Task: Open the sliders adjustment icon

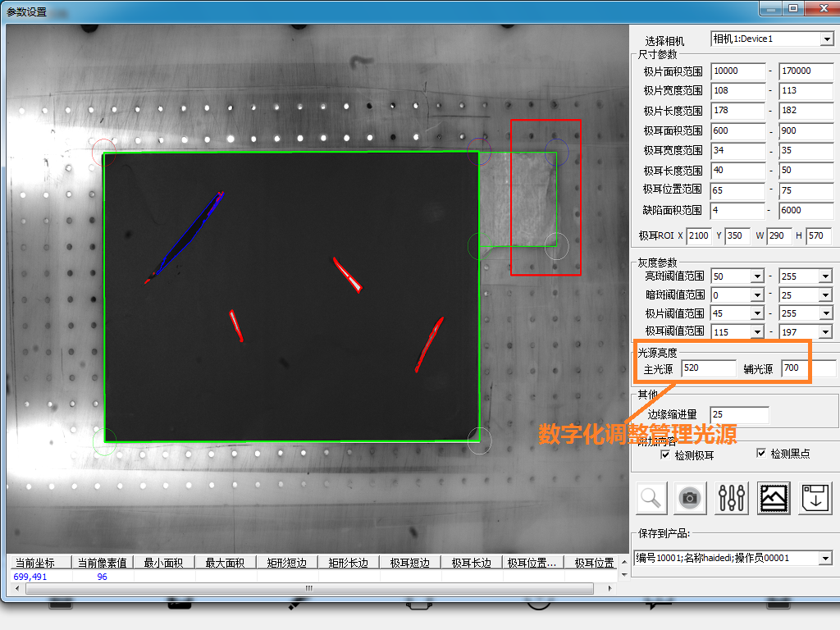Action: [732, 498]
